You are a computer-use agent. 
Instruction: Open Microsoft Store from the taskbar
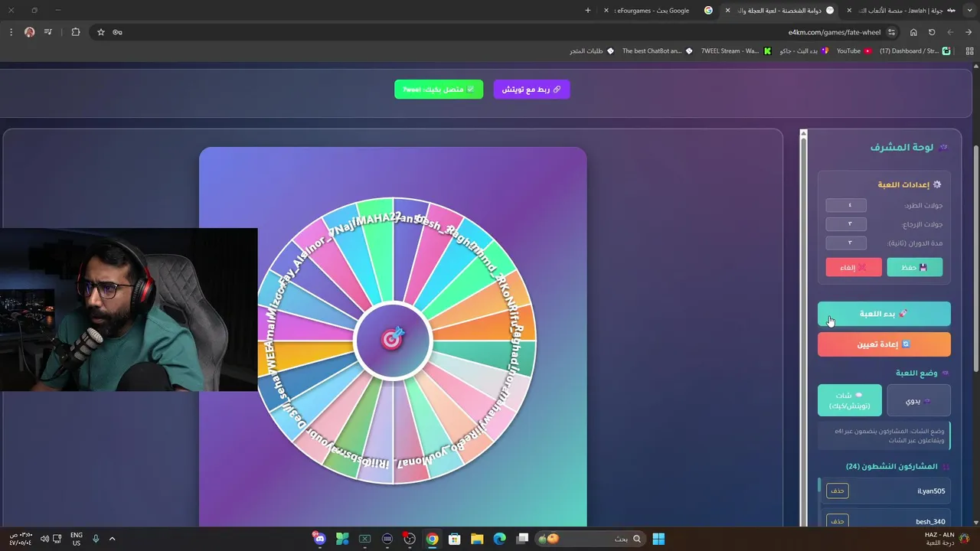coord(455,539)
